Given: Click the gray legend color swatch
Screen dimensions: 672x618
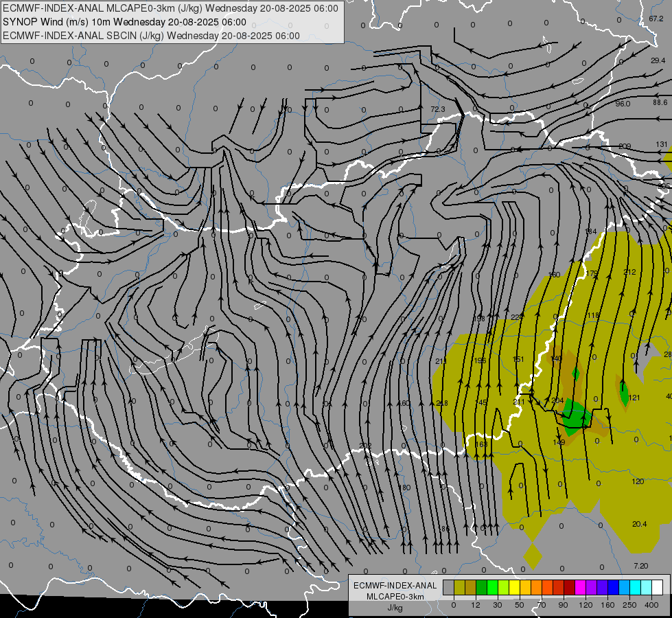Looking at the screenshot, I should [x=448, y=588].
